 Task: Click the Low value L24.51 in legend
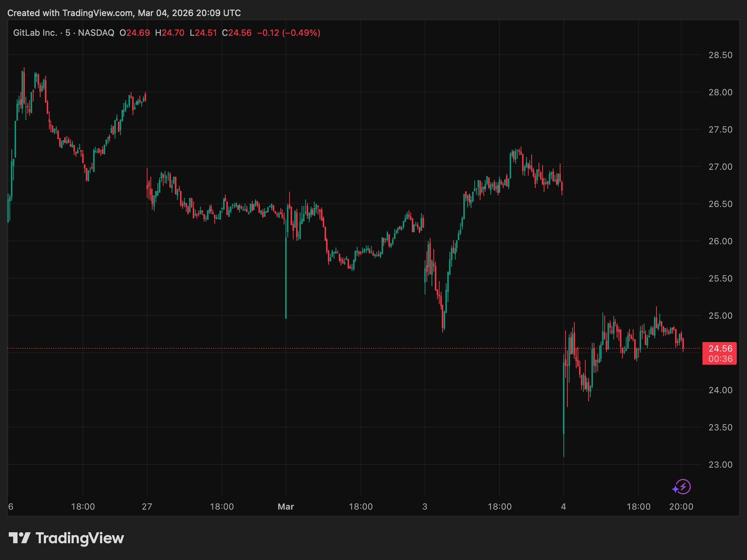coord(203,33)
